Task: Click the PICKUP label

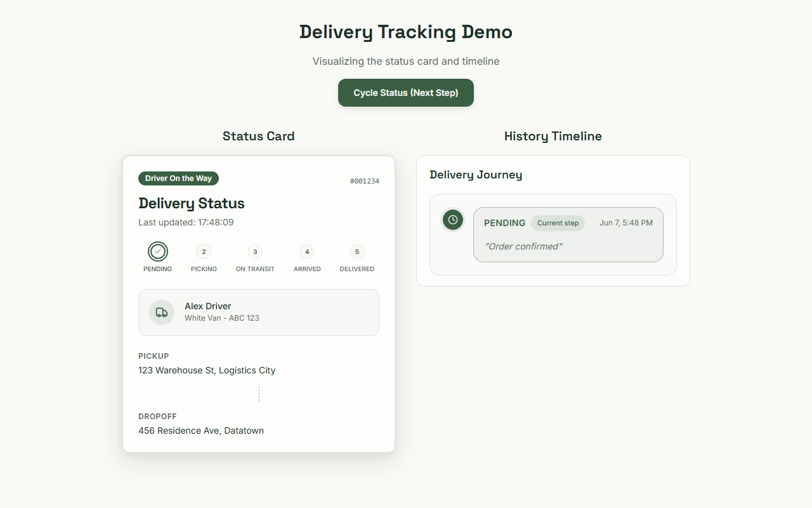Action: click(x=154, y=356)
